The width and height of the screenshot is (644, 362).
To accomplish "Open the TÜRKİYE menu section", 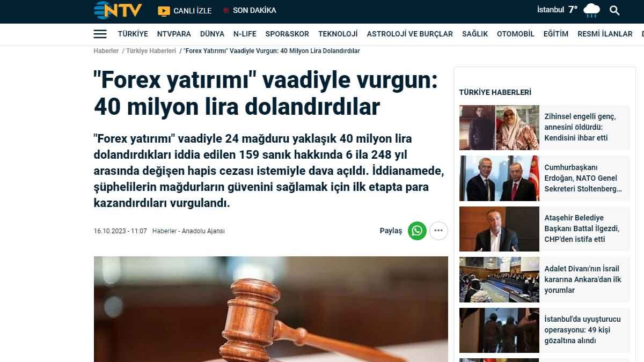I will tap(133, 34).
